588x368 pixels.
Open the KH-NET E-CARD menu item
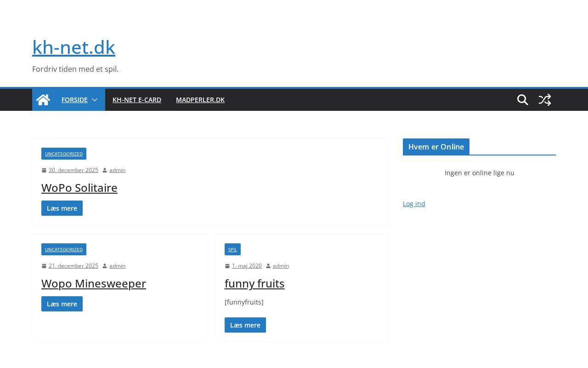pyautogui.click(x=137, y=100)
